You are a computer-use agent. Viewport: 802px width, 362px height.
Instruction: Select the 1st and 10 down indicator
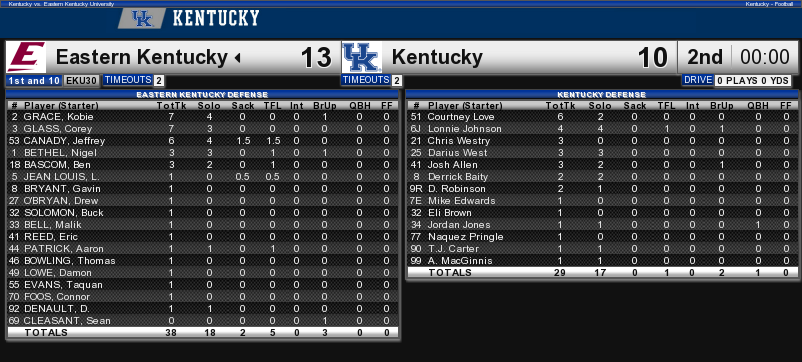click(34, 81)
